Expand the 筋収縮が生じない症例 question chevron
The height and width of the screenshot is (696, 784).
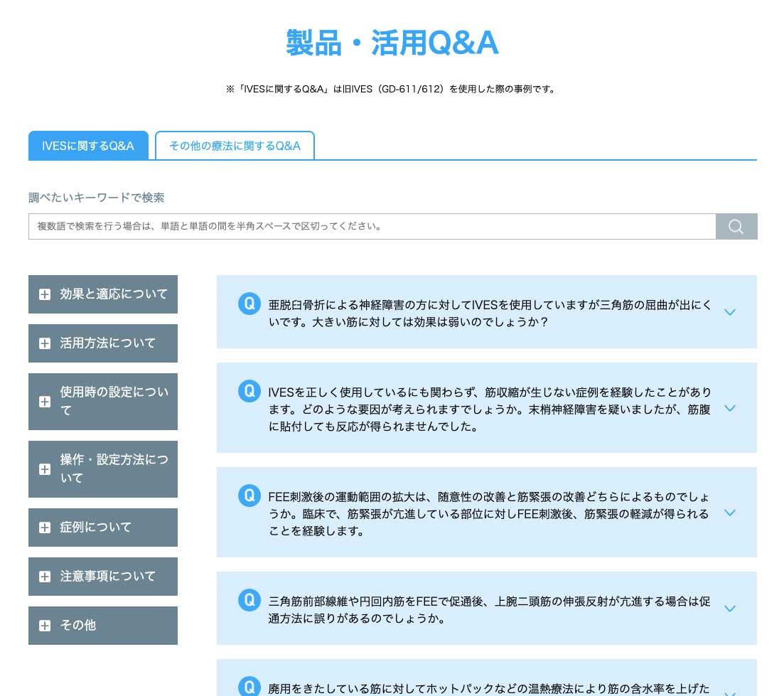pos(729,408)
